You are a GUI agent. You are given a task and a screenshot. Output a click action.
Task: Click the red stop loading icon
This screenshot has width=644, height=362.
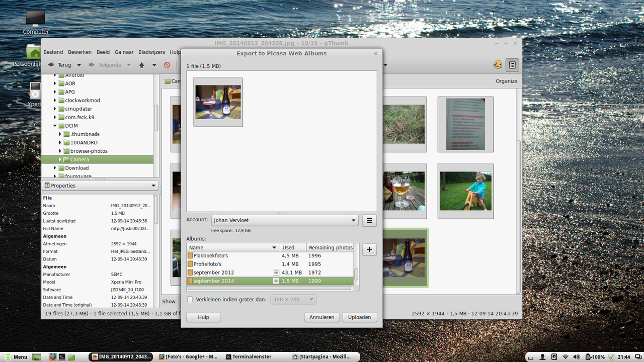(x=167, y=65)
